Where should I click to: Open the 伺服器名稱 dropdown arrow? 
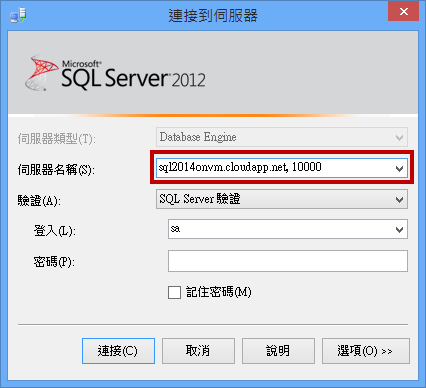[x=399, y=168]
